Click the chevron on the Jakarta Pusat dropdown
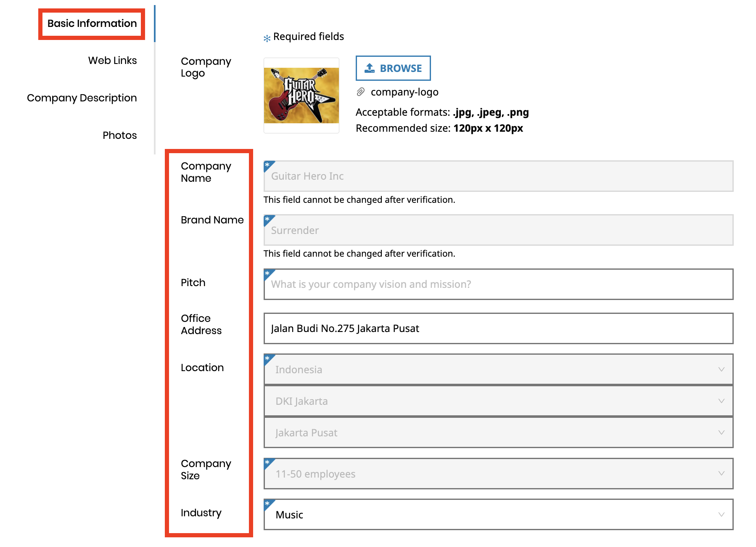Viewport: 756px width, 547px height. point(722,433)
